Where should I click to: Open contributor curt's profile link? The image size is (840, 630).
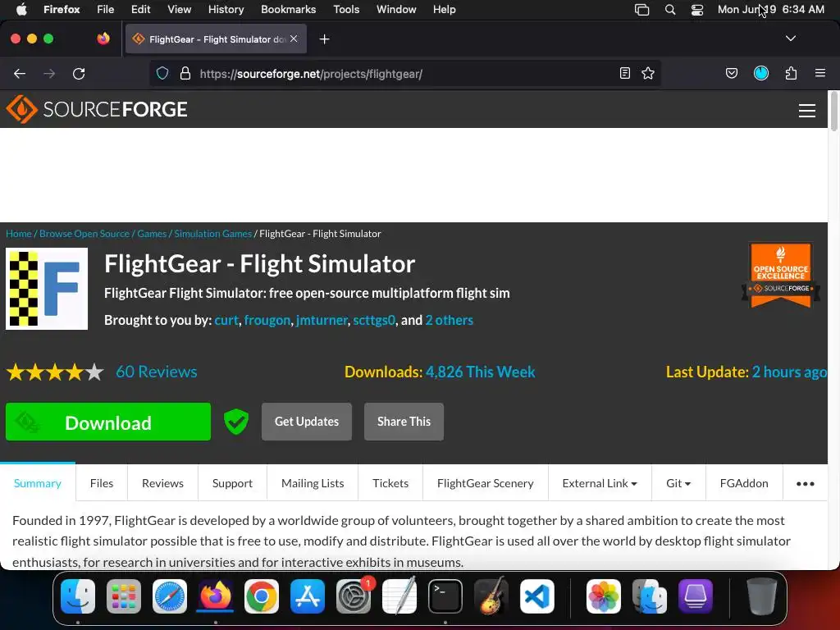tap(226, 320)
